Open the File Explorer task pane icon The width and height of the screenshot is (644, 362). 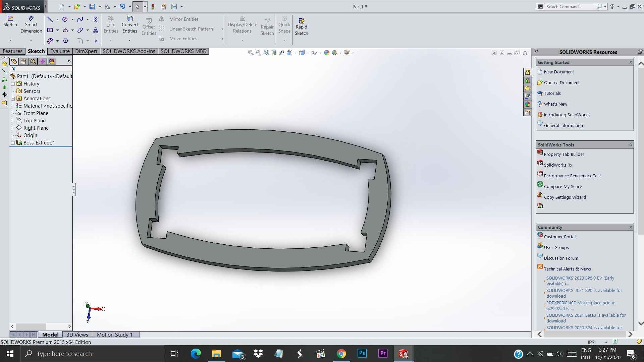point(527,88)
